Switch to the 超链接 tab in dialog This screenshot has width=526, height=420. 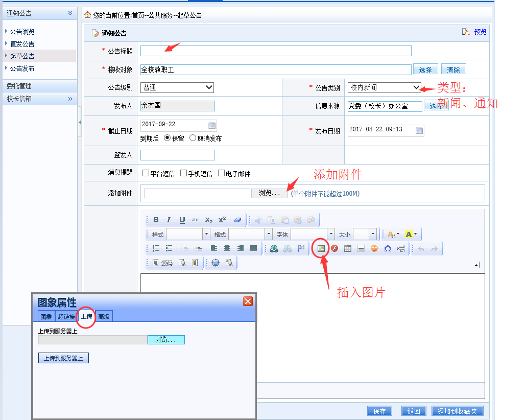66,317
